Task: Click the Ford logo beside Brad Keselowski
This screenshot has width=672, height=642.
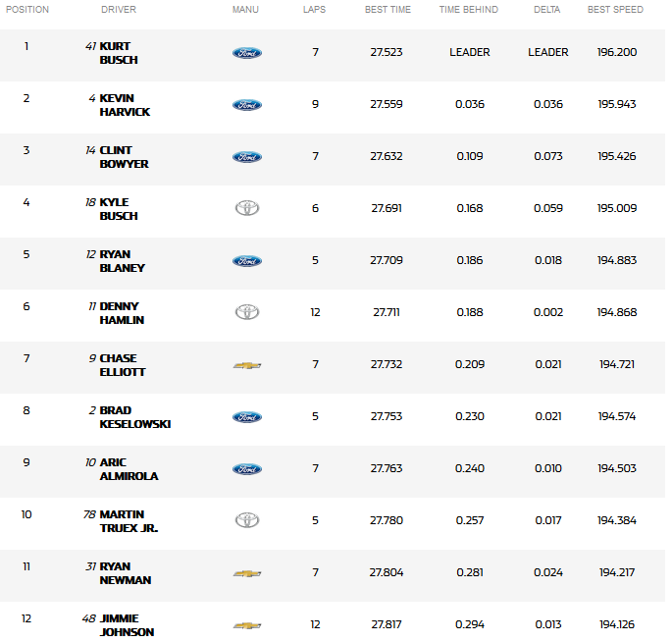Action: click(x=246, y=417)
